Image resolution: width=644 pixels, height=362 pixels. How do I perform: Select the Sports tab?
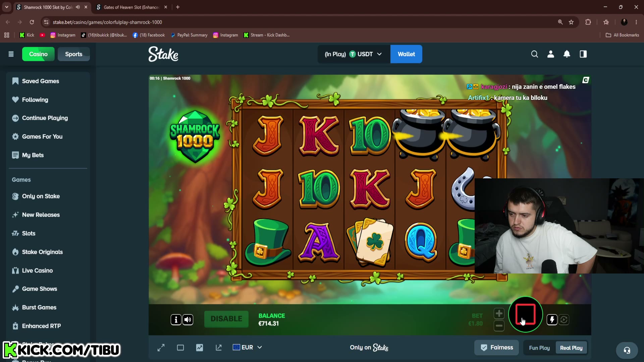(x=74, y=54)
